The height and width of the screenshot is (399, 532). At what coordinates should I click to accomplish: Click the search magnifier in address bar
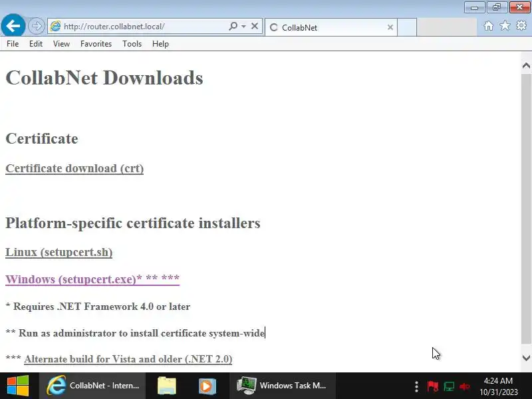(233, 26)
